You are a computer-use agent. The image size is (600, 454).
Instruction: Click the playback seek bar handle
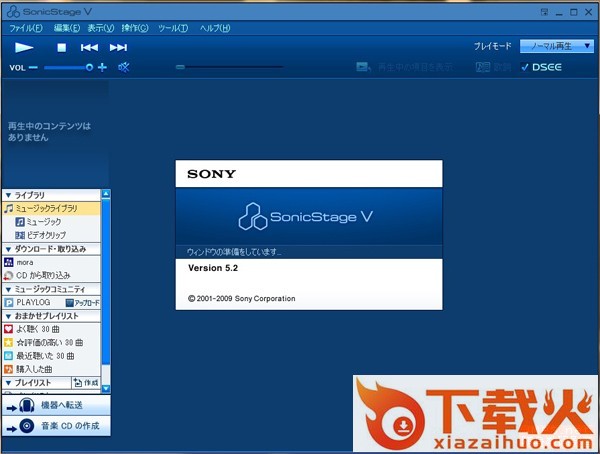[x=180, y=67]
